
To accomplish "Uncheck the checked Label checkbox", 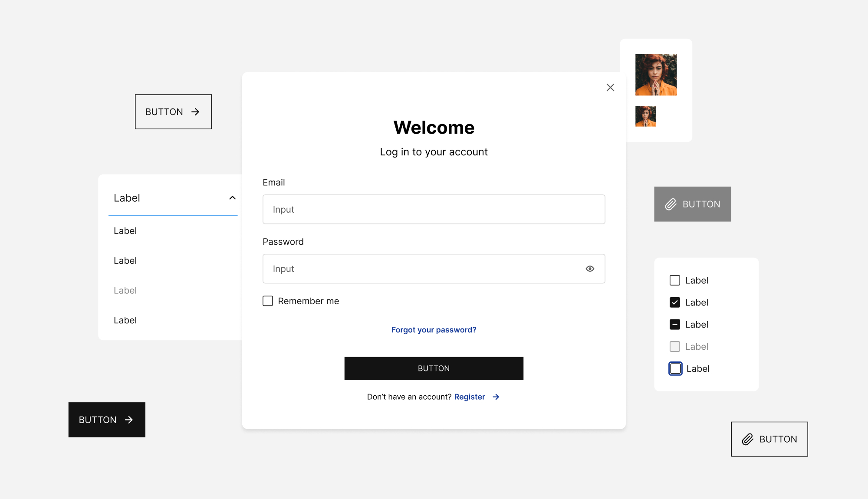I will (x=675, y=302).
